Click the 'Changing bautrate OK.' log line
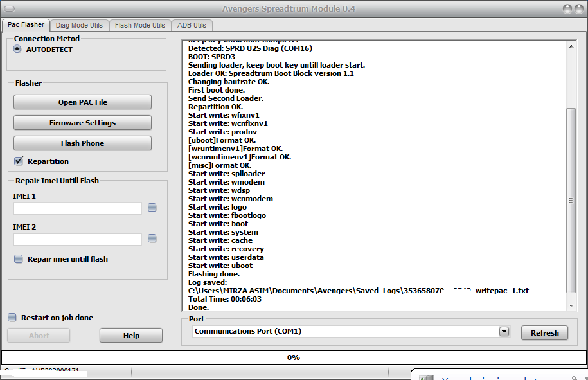 tap(228, 82)
